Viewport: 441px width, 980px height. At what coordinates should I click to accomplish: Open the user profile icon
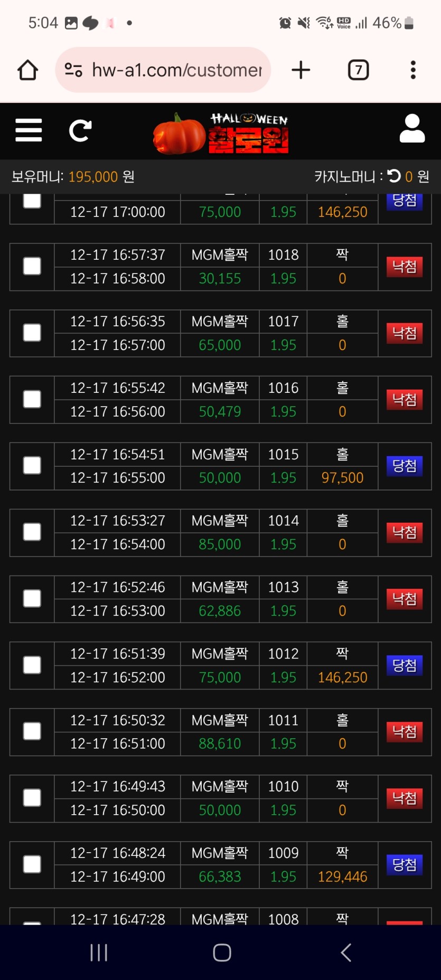pos(412,129)
